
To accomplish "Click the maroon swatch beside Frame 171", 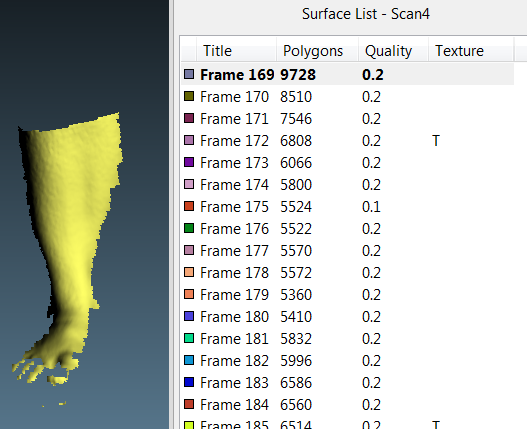I will [189, 118].
